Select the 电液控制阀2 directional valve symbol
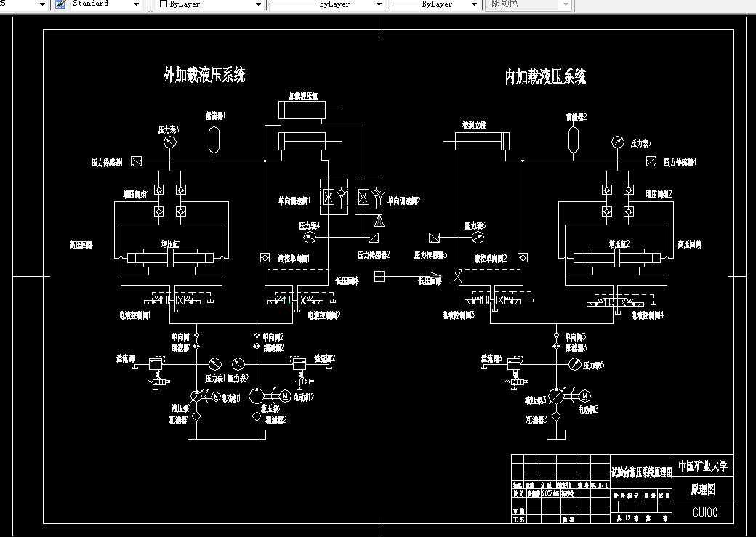 point(296,301)
